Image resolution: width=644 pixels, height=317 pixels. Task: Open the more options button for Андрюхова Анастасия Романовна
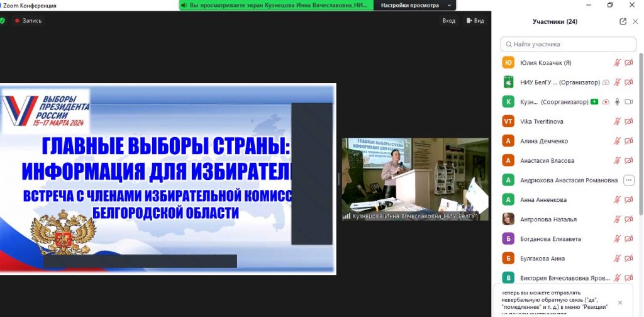[x=628, y=181]
